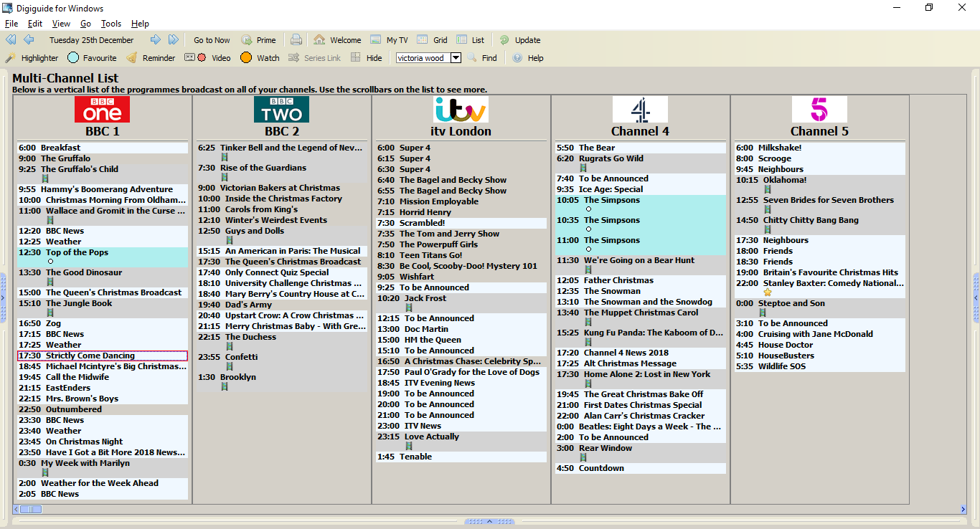Jump to Prime time

point(258,40)
